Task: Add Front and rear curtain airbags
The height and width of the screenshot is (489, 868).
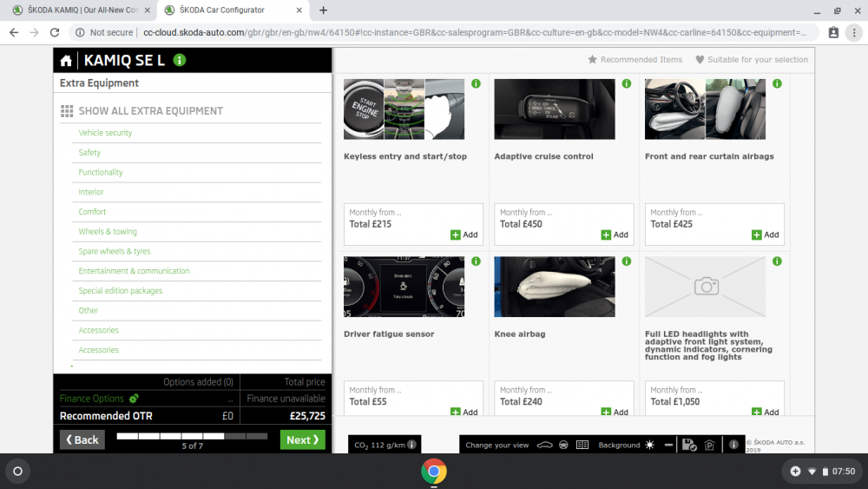Action: [765, 235]
